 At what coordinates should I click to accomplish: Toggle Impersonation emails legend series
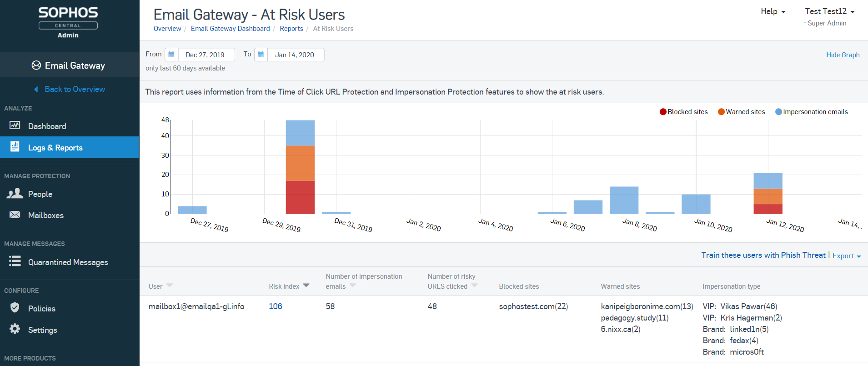[811, 112]
